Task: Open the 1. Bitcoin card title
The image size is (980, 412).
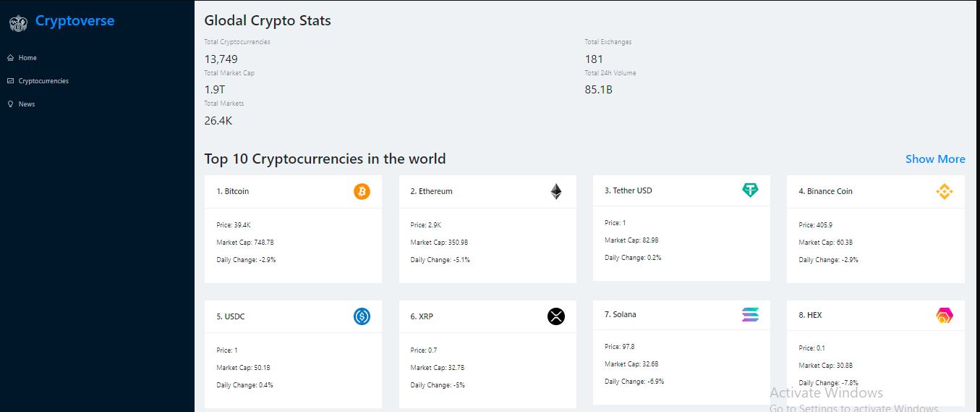Action: [x=233, y=191]
